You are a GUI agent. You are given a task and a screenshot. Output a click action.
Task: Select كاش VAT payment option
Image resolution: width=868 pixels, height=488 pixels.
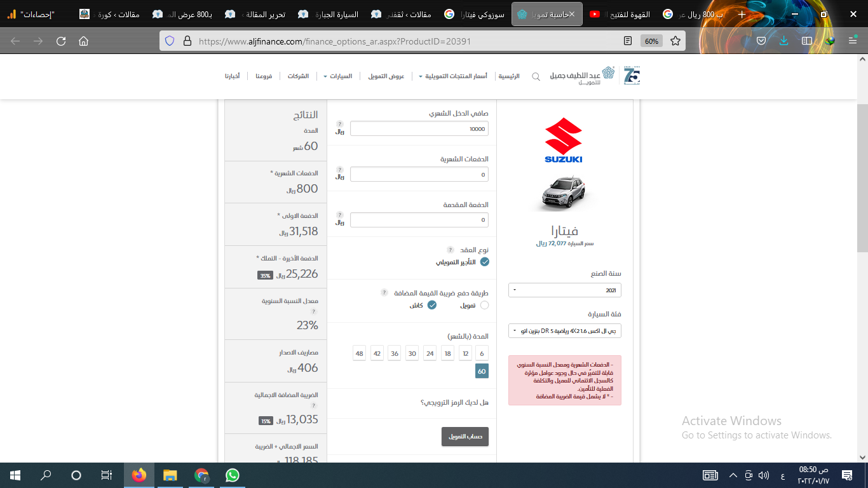click(x=432, y=305)
